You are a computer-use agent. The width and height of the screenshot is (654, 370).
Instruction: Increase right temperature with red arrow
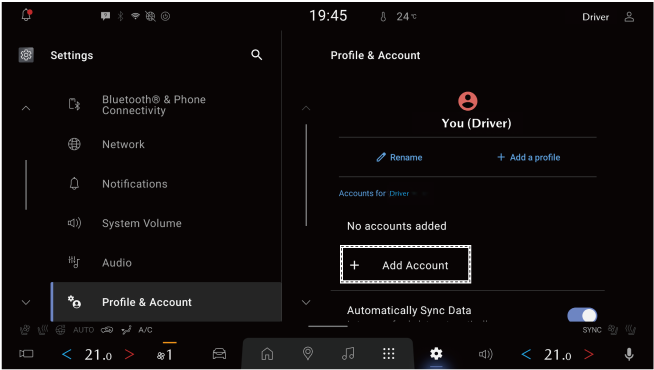(x=589, y=355)
